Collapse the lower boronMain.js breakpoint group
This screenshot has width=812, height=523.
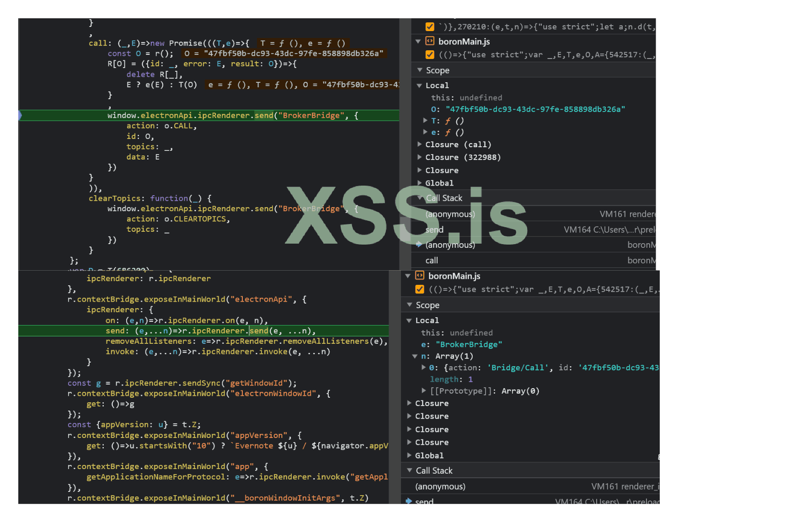(408, 276)
